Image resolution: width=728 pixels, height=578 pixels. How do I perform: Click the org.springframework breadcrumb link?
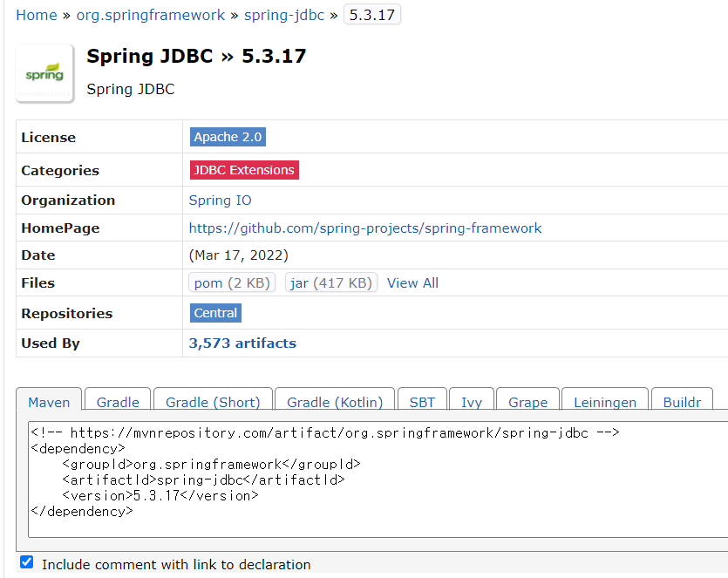(150, 14)
